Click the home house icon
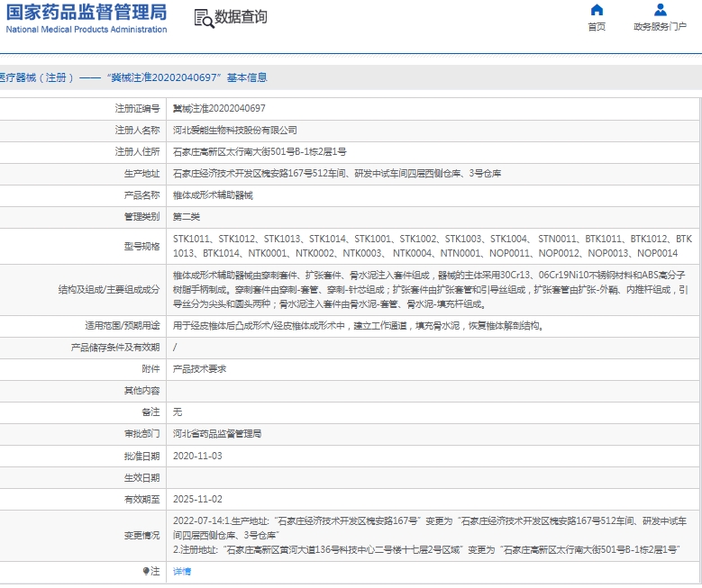702x588 pixels. 597,10
